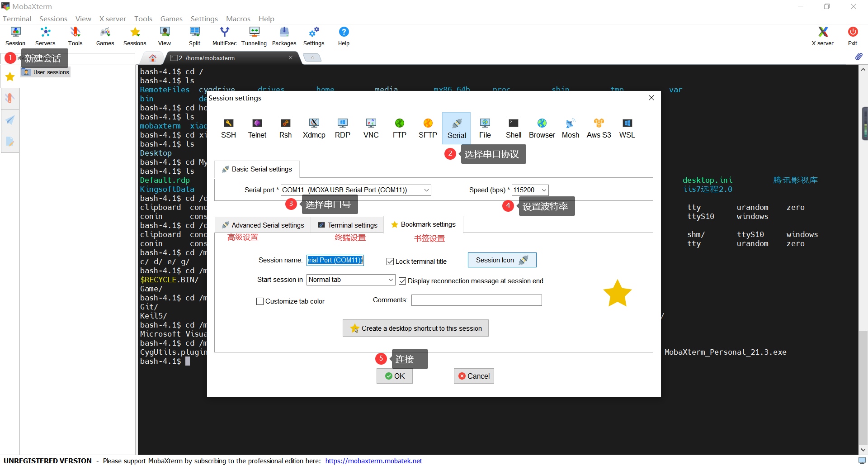Screen dimensions: 868x466
Task: Open a new terminal tab button
Action: [x=312, y=57]
